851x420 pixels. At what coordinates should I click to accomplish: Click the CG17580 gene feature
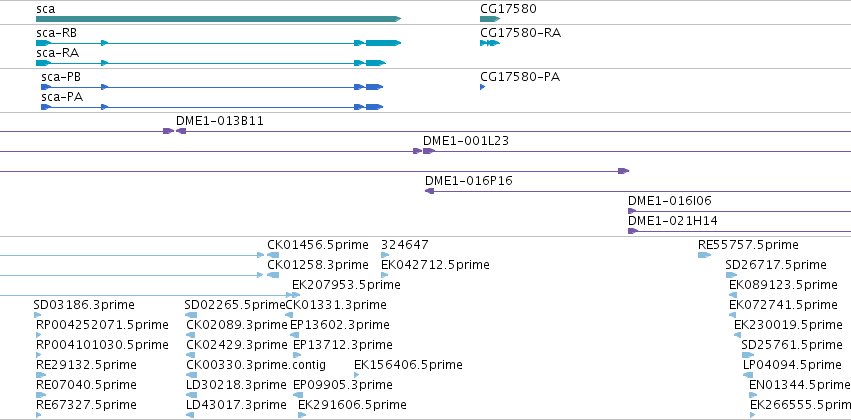coord(490,19)
